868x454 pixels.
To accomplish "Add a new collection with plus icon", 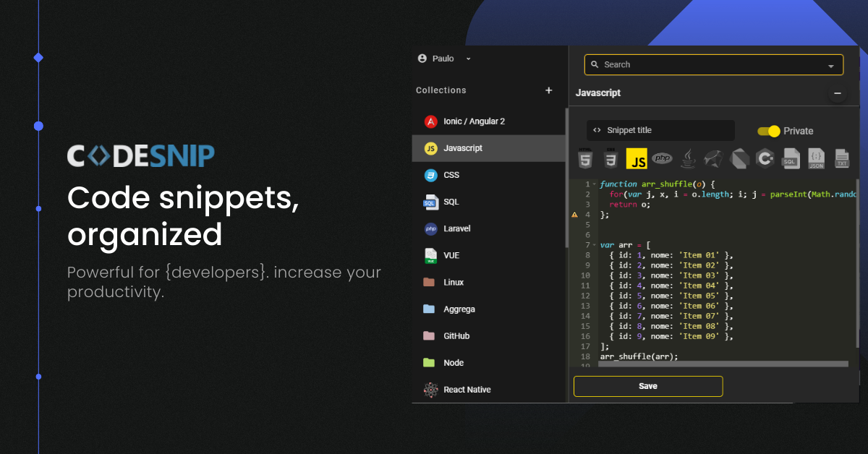I will click(x=548, y=90).
